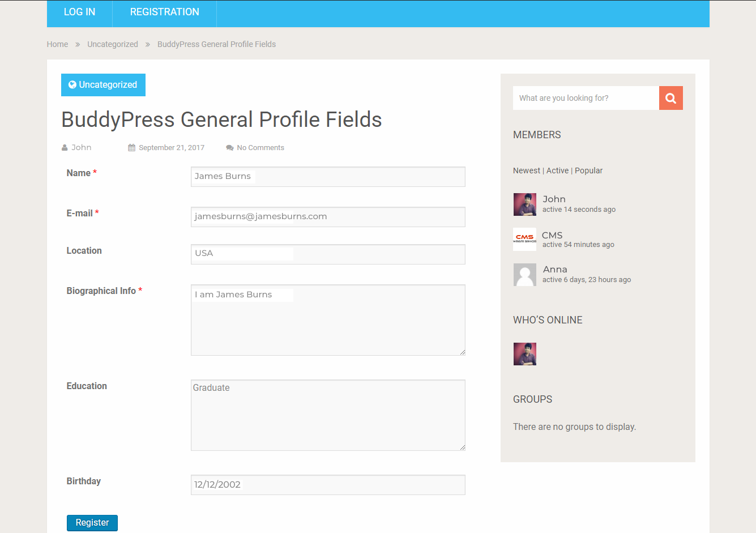This screenshot has height=533, width=756.
Task: Click the Uncategorized breadcrumb link
Action: pyautogui.click(x=112, y=44)
